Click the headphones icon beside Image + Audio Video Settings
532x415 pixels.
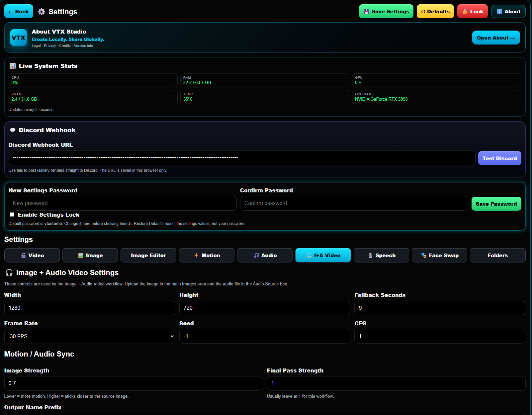pyautogui.click(x=9, y=273)
